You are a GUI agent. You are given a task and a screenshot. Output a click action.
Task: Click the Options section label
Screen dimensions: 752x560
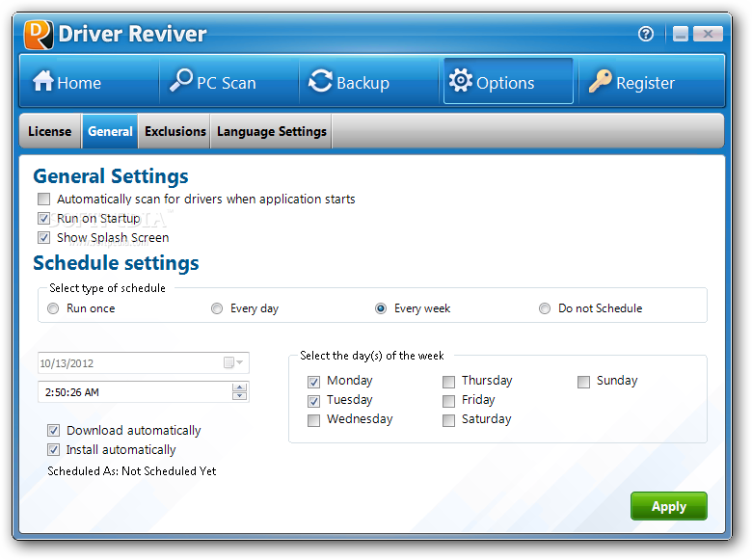(505, 83)
